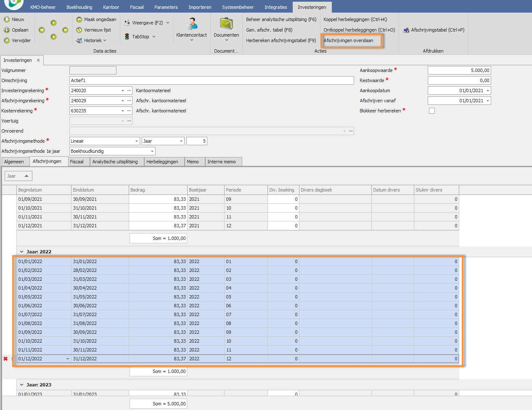Switch to the Fiscaal tab
The image size is (532, 410).
(77, 162)
